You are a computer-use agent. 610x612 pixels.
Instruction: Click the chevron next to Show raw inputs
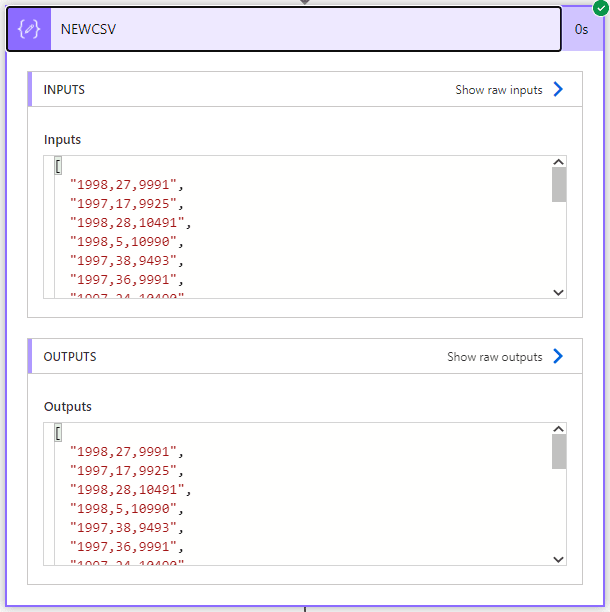click(x=558, y=90)
